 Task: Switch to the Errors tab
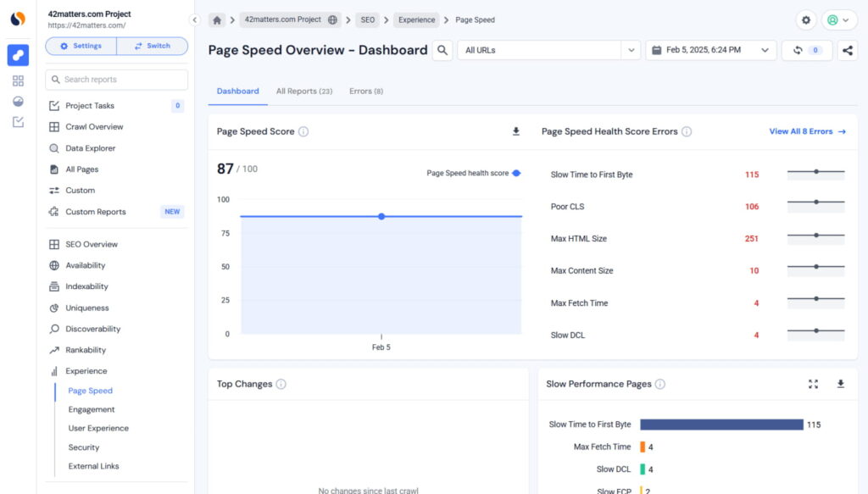tap(366, 91)
